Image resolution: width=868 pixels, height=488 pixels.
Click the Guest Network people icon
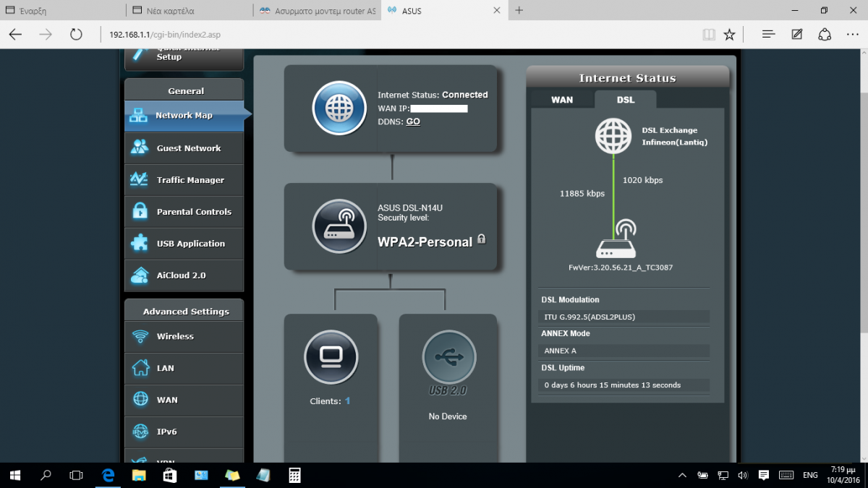140,147
